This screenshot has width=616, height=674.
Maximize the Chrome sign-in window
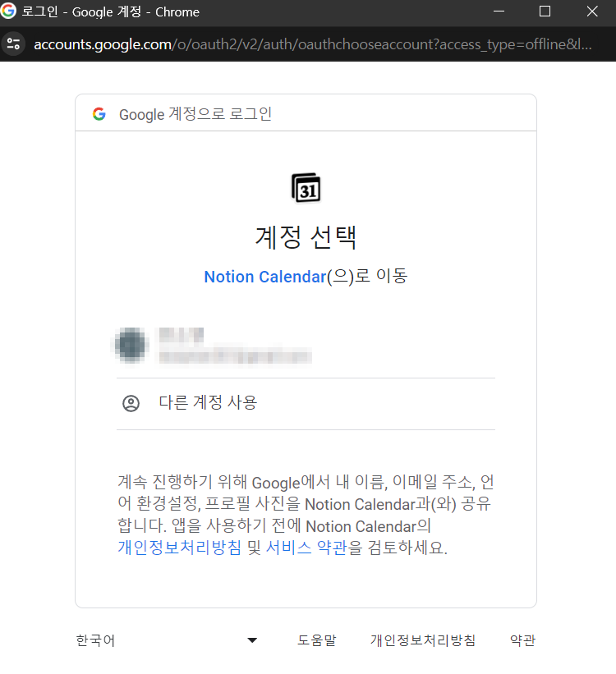(545, 11)
